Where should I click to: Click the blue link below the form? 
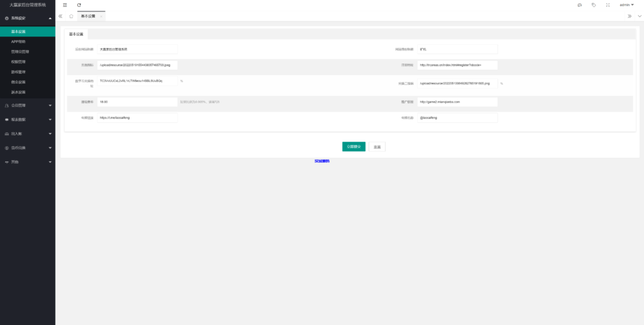click(321, 161)
